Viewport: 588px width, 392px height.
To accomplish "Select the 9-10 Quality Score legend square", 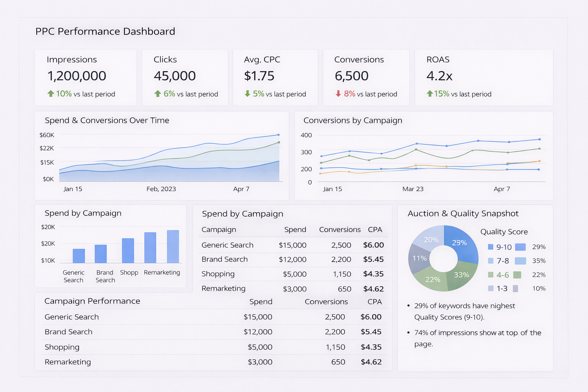I will (490, 247).
